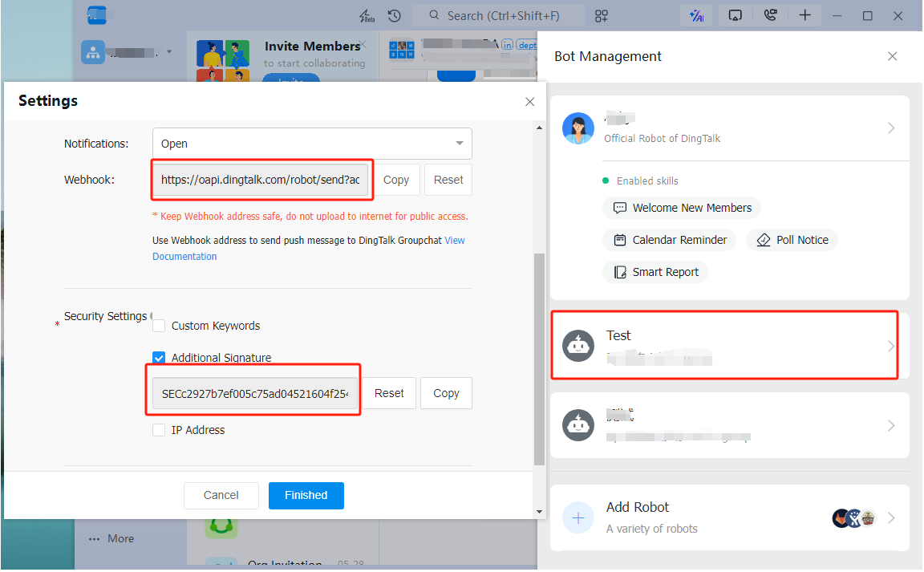This screenshot has height=572, width=924.
Task: Click the lightning Beta icon
Action: 367,16
